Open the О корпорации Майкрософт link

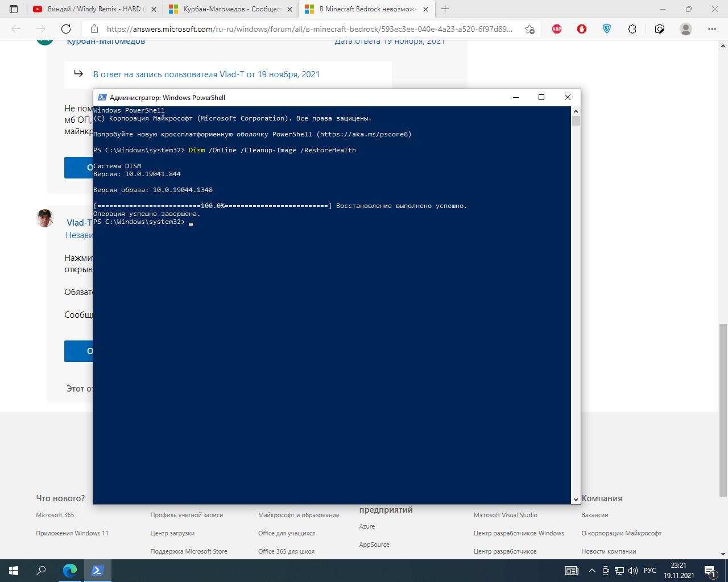point(622,533)
